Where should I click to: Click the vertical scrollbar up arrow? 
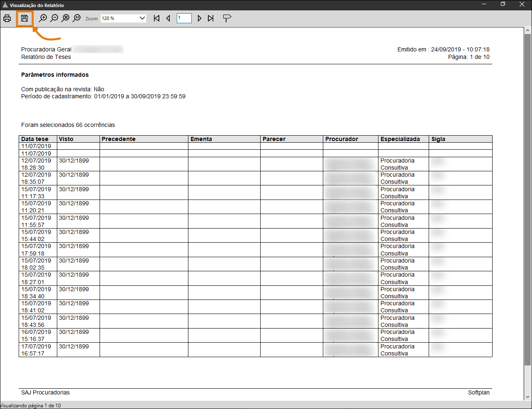click(528, 31)
